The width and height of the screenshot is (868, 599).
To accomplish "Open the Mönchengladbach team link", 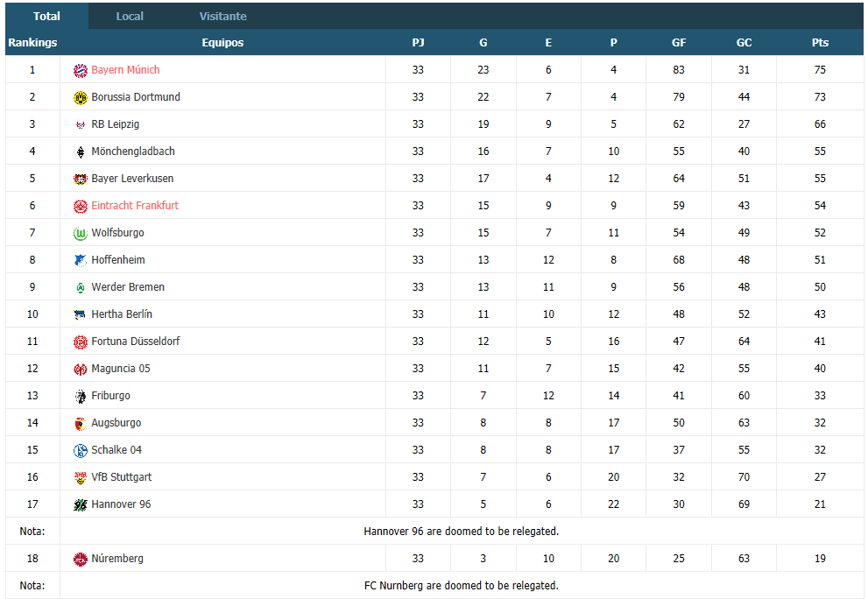I will [x=133, y=152].
